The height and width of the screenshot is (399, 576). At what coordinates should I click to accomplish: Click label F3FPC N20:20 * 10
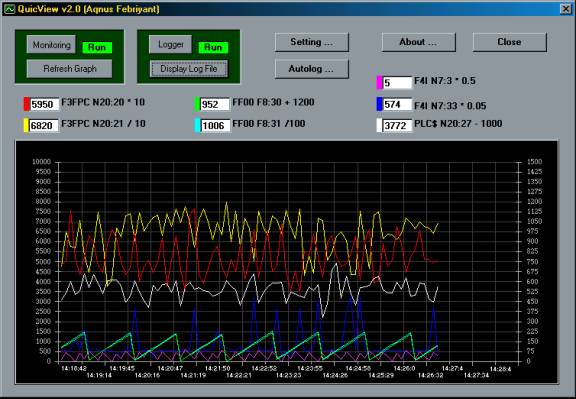pos(103,102)
